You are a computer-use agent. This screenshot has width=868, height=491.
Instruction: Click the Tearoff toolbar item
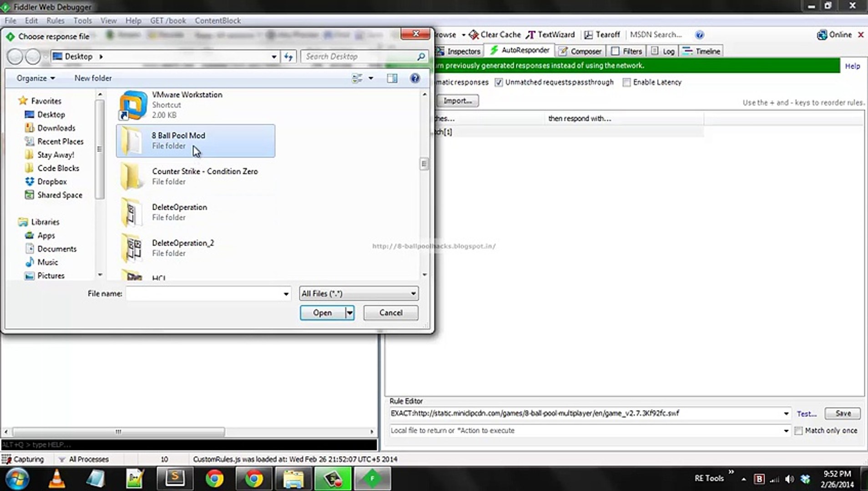[x=602, y=35]
